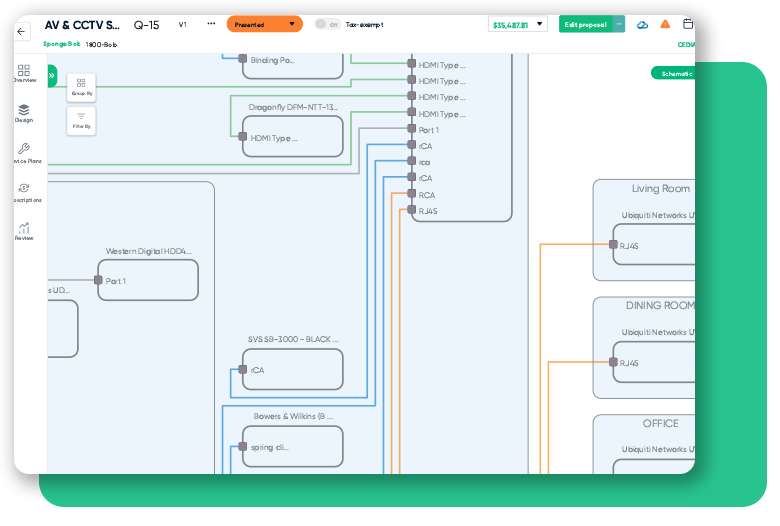Screen dimensions: 780x526
Task: Open the calendar icon in header
Action: point(688,24)
